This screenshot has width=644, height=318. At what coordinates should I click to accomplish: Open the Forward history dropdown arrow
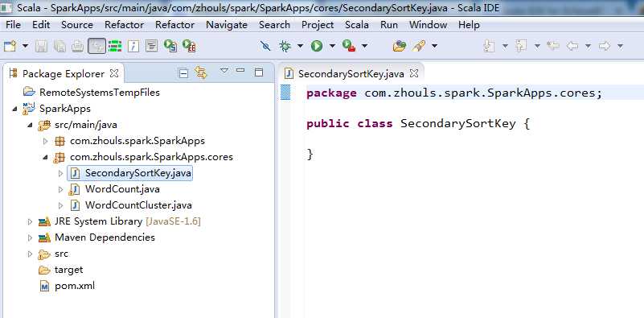[x=620, y=46]
